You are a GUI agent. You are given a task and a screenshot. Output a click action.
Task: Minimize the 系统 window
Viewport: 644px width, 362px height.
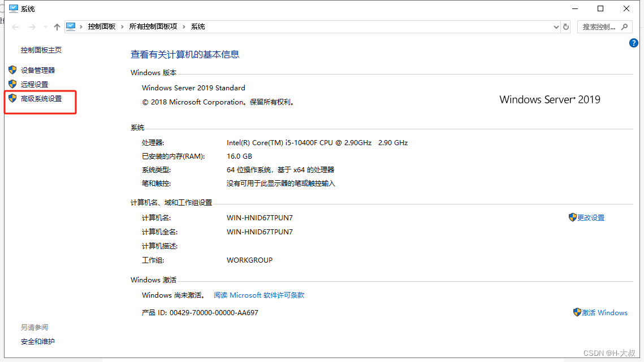575,8
